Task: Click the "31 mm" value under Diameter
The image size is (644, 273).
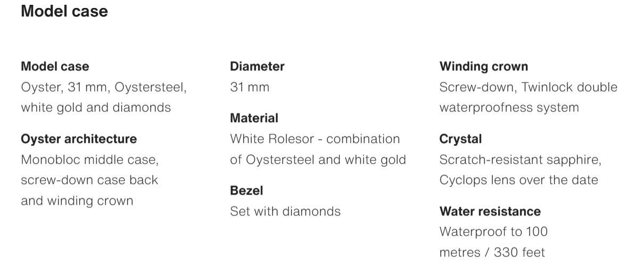Action: (x=250, y=87)
